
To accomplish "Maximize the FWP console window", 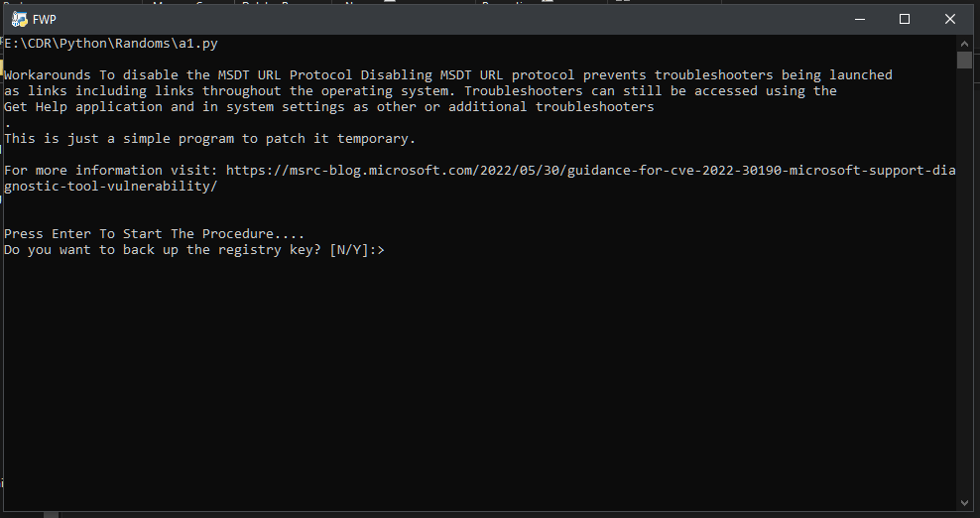I will pyautogui.click(x=905, y=20).
